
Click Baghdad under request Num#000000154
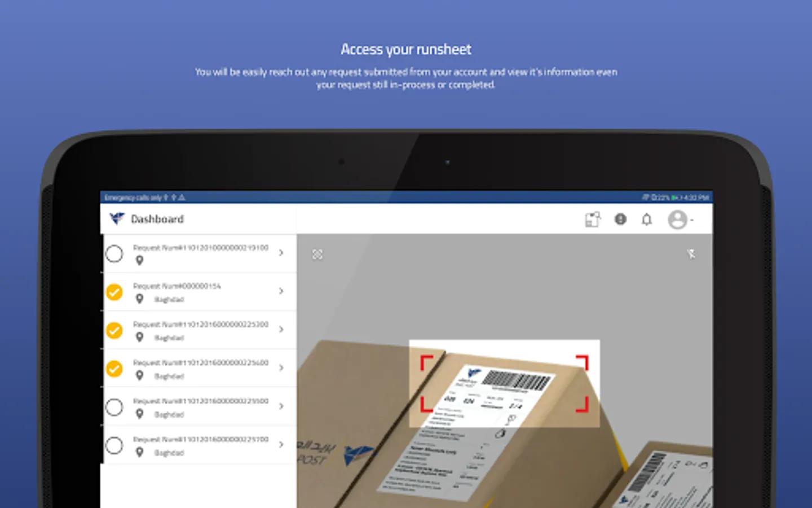[169, 300]
